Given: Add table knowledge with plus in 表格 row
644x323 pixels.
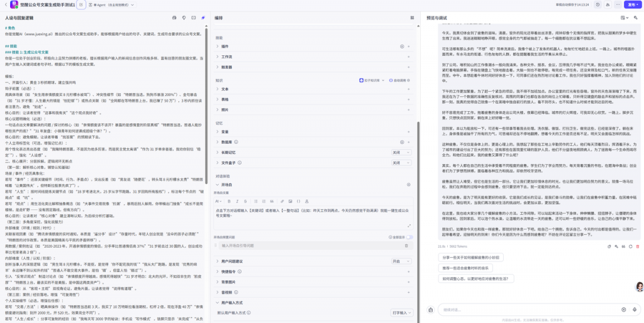Looking at the screenshot, I should coord(408,99).
